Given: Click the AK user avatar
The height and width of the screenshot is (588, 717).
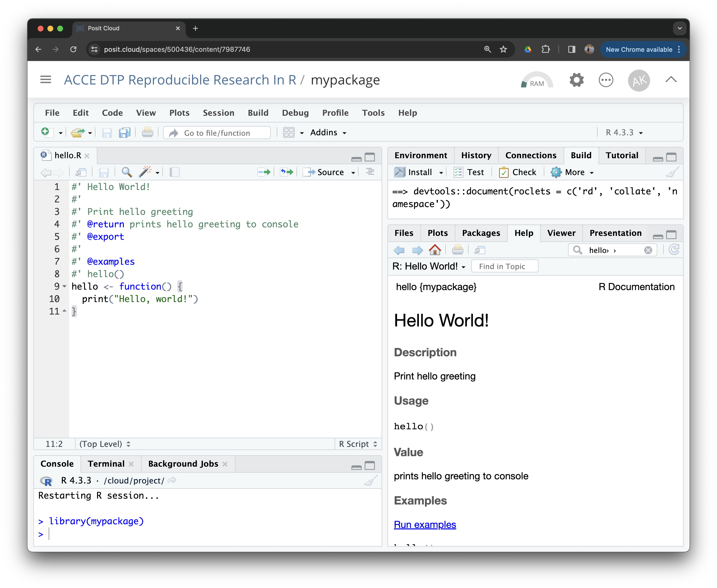Looking at the screenshot, I should [x=639, y=80].
